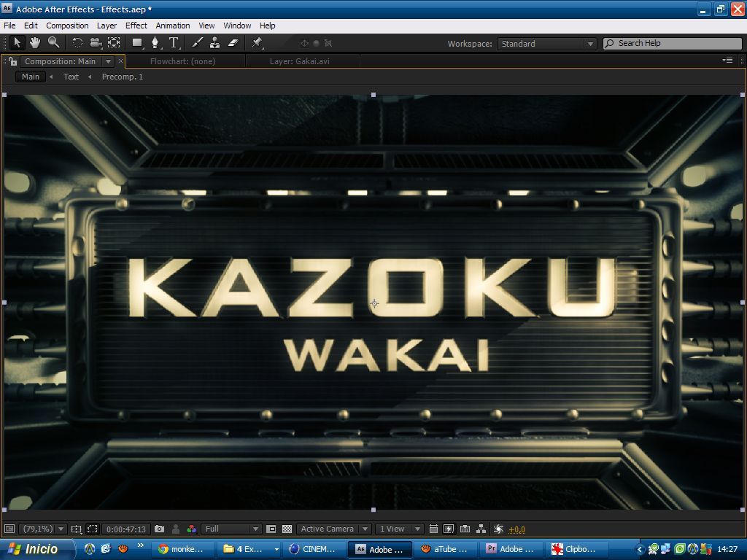Select the Pan Behind anchor point tool
The height and width of the screenshot is (560, 747).
114,43
